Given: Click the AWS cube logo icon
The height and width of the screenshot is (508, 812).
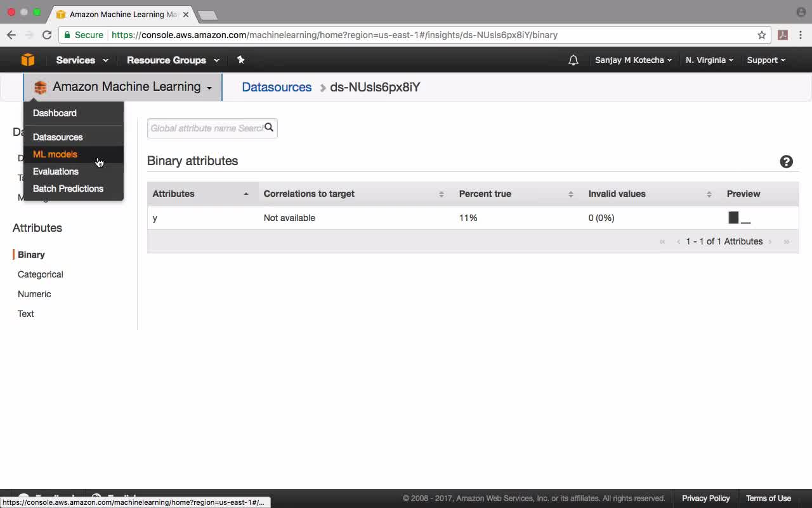Looking at the screenshot, I should 28,60.
